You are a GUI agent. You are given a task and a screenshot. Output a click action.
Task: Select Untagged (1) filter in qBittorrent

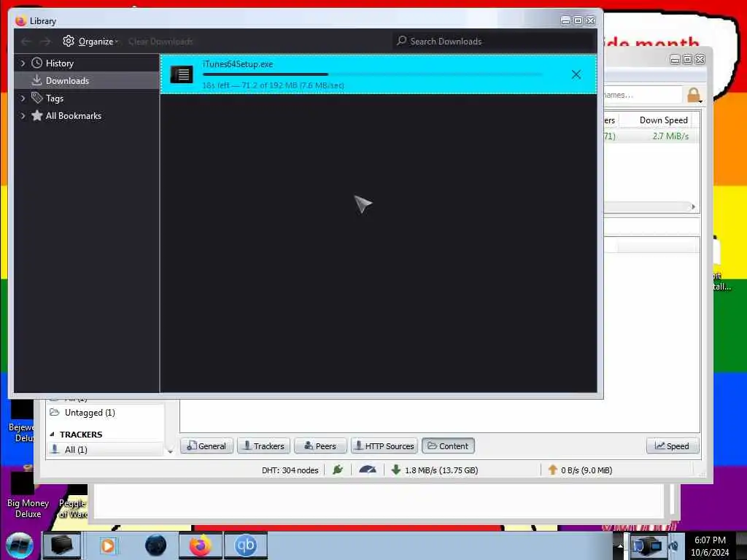(x=90, y=413)
